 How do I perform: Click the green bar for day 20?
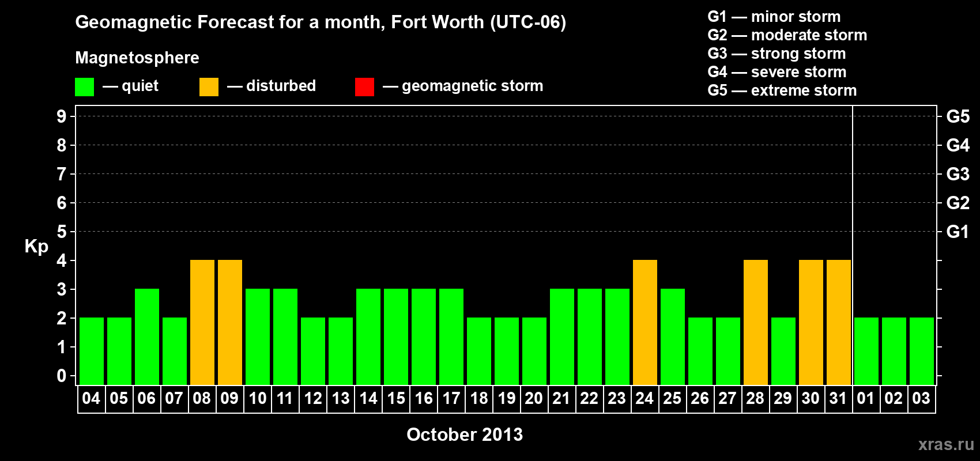pos(534,352)
